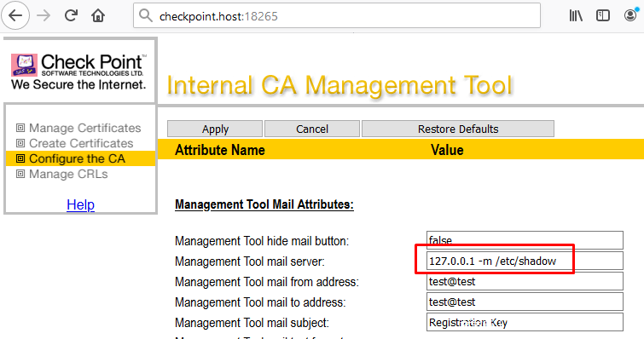Click the Value column header
This screenshot has width=644, height=339.
pos(447,150)
